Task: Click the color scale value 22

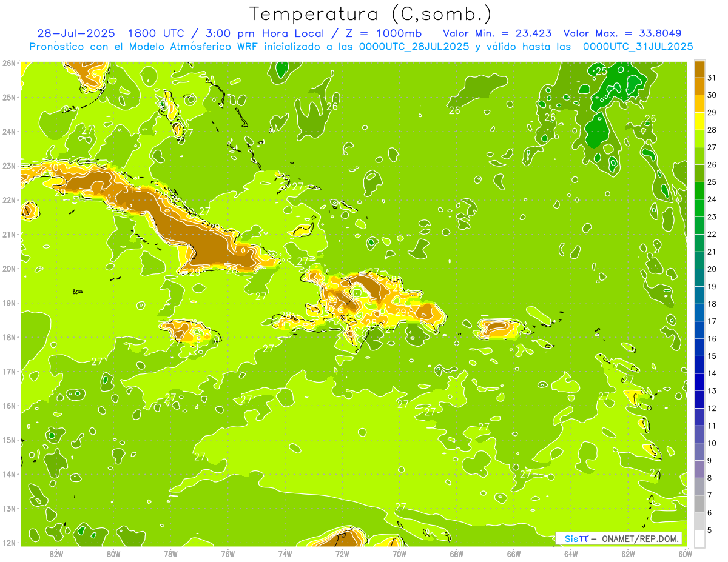Action: pyautogui.click(x=712, y=235)
